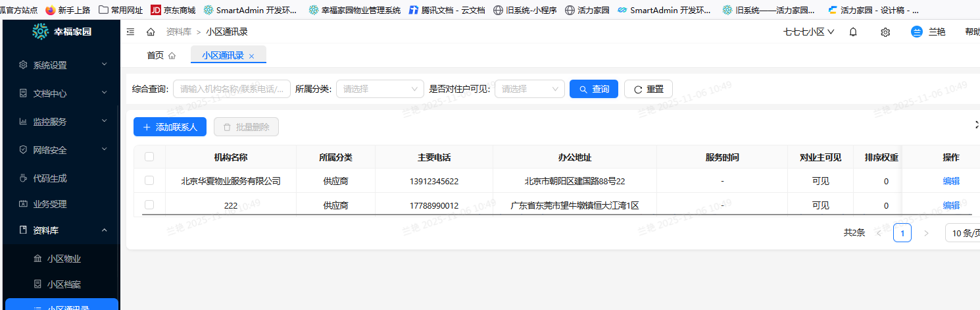Check the row for 222
The width and height of the screenshot is (980, 310).
pos(149,205)
